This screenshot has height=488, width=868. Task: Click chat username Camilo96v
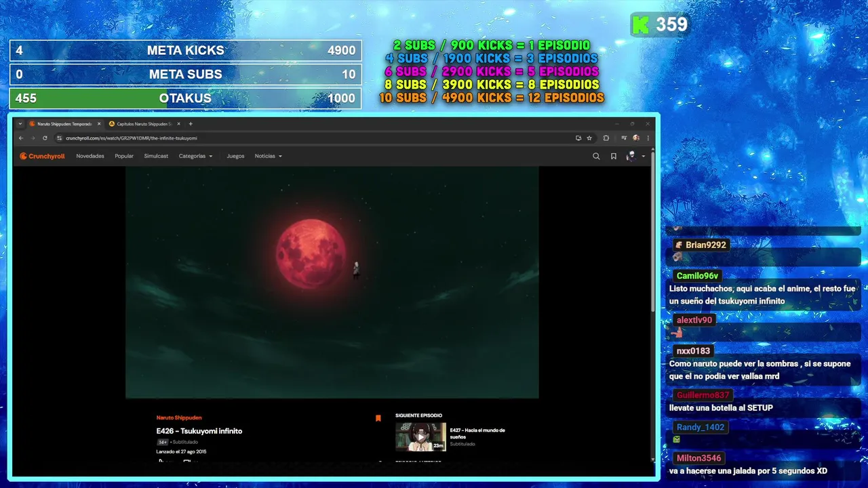pos(697,276)
